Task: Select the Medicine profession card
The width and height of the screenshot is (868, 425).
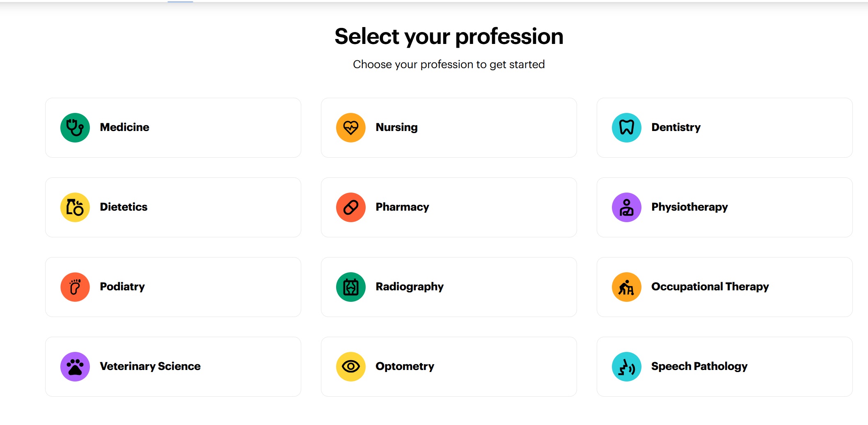Action: 173,128
